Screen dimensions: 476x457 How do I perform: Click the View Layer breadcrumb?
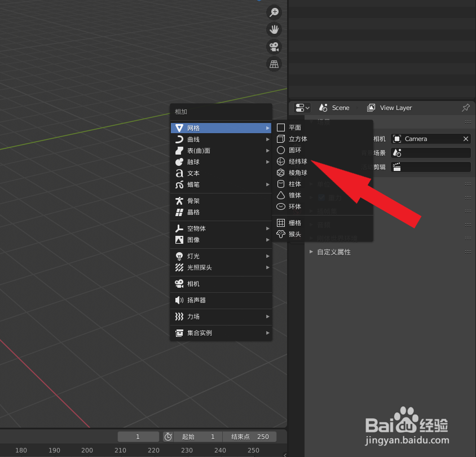390,108
